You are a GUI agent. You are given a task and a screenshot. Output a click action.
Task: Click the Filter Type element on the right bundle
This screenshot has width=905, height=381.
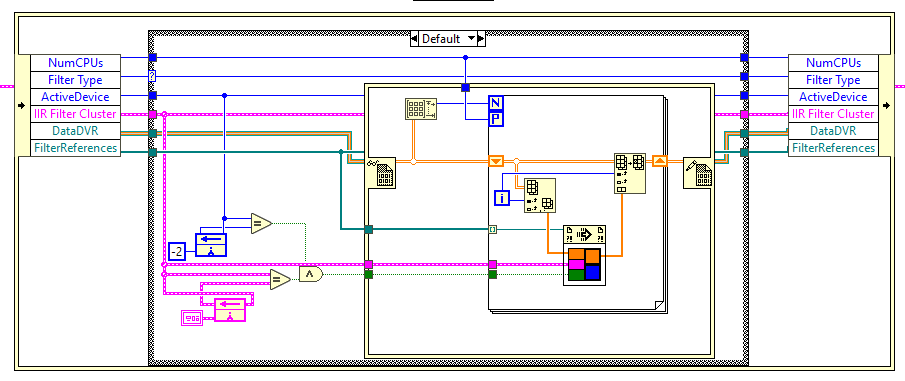pos(833,80)
